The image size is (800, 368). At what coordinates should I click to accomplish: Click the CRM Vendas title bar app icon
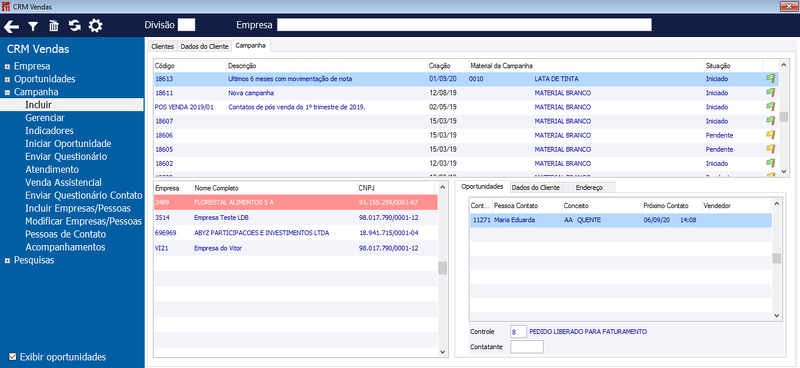pyautogui.click(x=6, y=7)
